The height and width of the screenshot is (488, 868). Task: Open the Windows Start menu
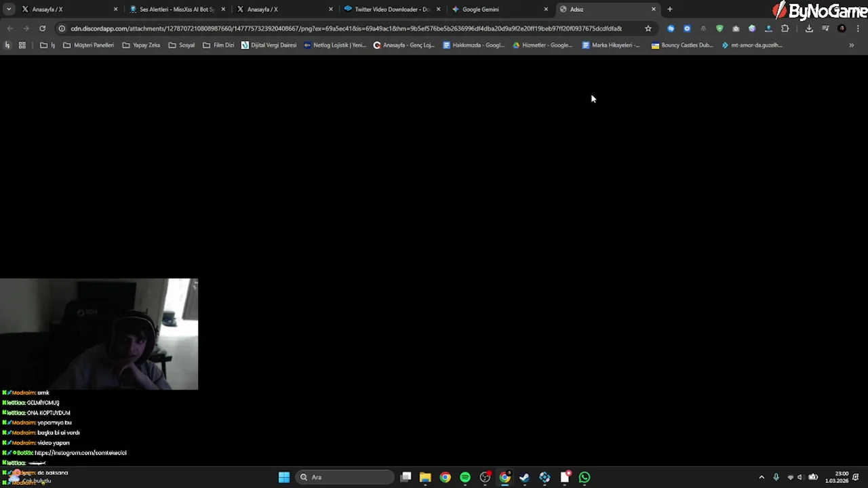click(x=284, y=477)
